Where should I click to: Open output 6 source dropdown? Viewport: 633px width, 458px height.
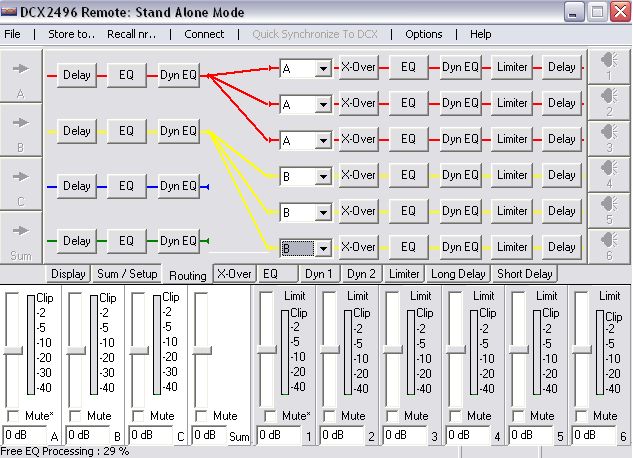coord(323,248)
